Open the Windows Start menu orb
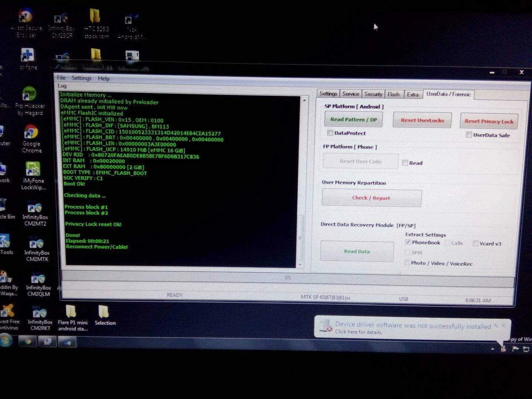This screenshot has width=532, height=399. pyautogui.click(x=6, y=340)
